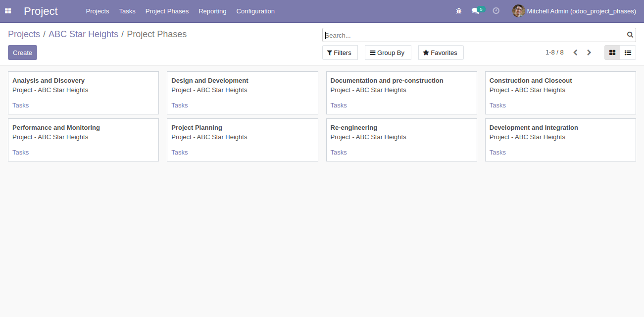Open the Tasks menu
The image size is (644, 317).
(127, 11)
